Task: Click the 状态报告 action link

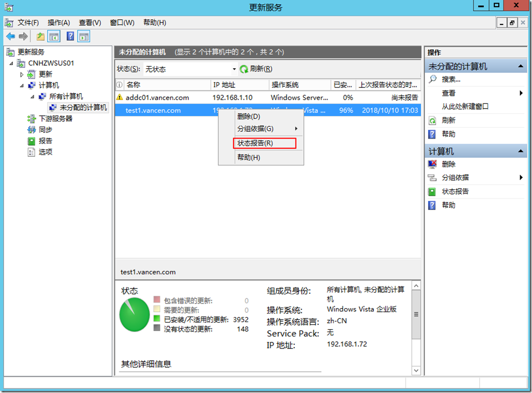Action: pos(455,191)
